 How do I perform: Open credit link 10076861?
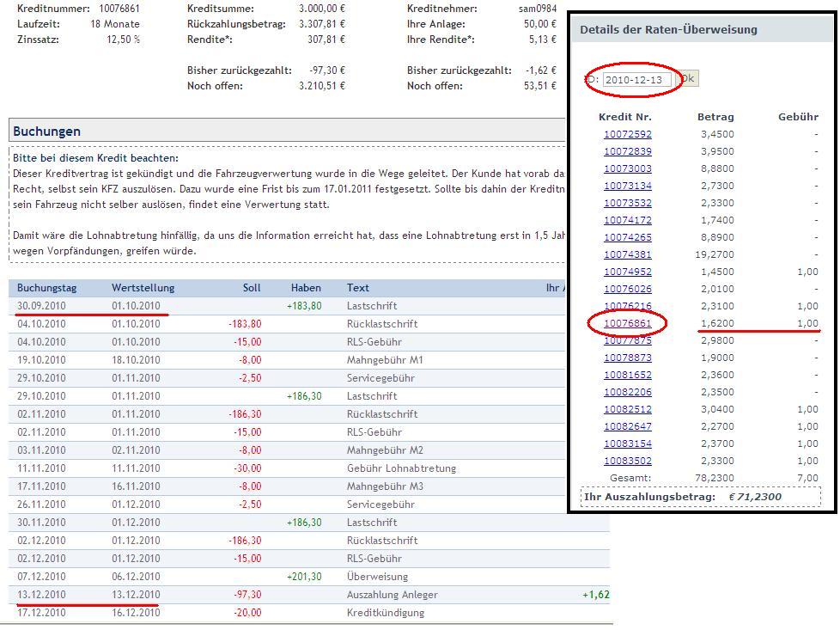tap(627, 323)
